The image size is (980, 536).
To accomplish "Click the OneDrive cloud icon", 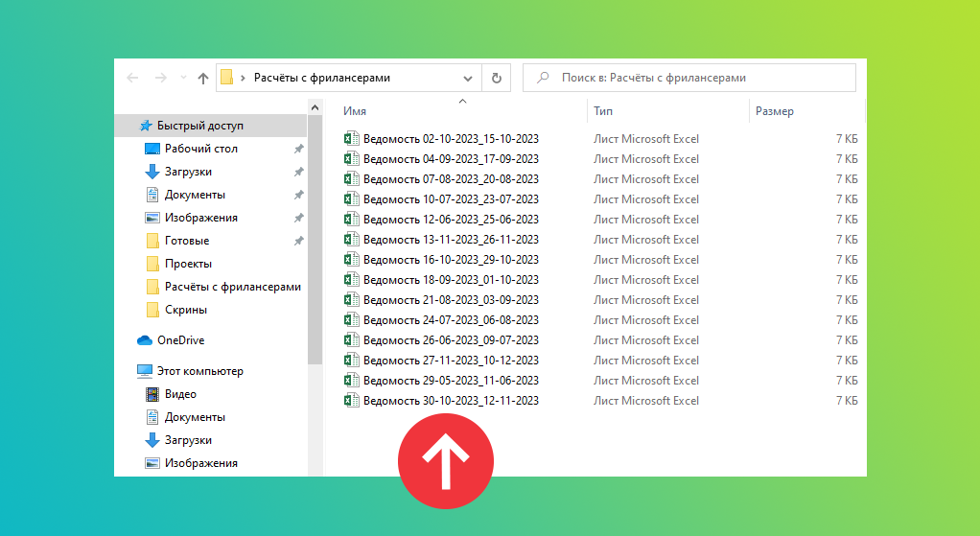I will (145, 340).
